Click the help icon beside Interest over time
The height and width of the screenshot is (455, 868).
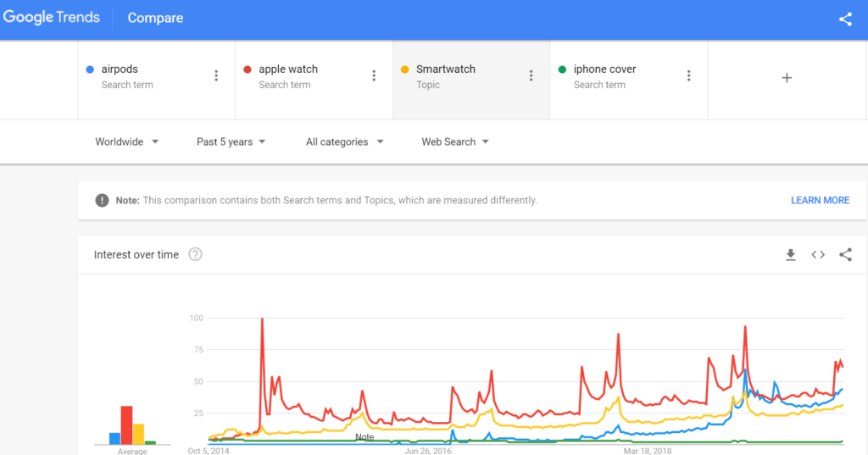click(x=196, y=255)
